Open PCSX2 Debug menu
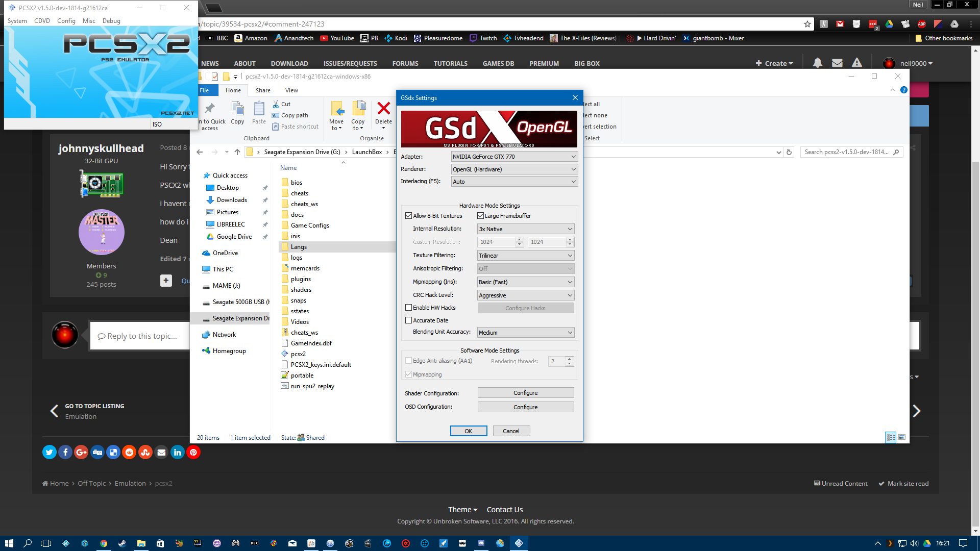 [111, 21]
